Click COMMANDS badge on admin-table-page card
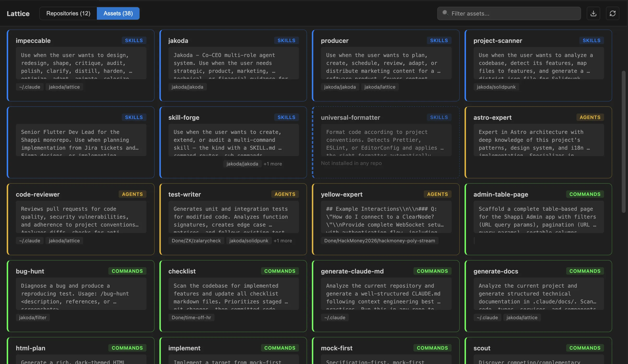Screen dimensions: 628x364 click(x=585, y=194)
